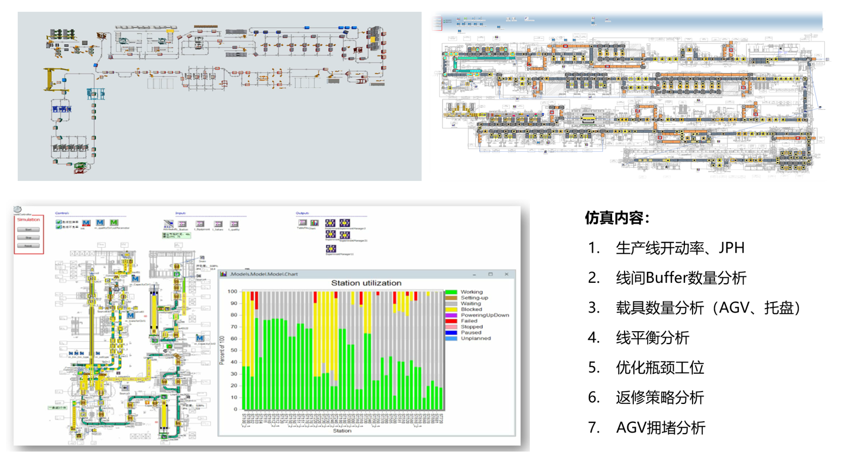The image size is (868, 461).
Task: Open the red Init method icon
Action: tap(86, 223)
